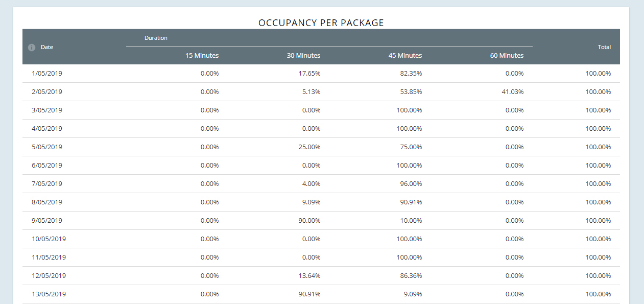644x304 pixels.
Task: Click the 5.13% value for 2/05/2019
Action: click(x=312, y=92)
